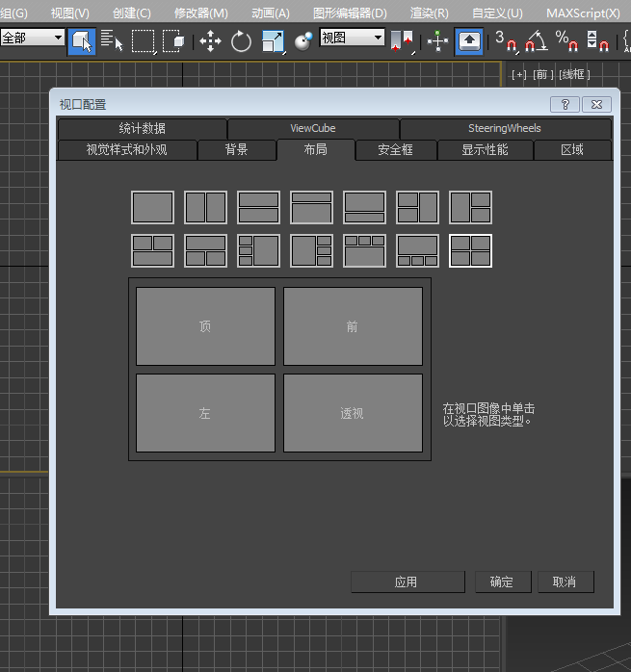The image size is (631, 672).
Task: Click the rectangular selection region icon
Action: 143,41
